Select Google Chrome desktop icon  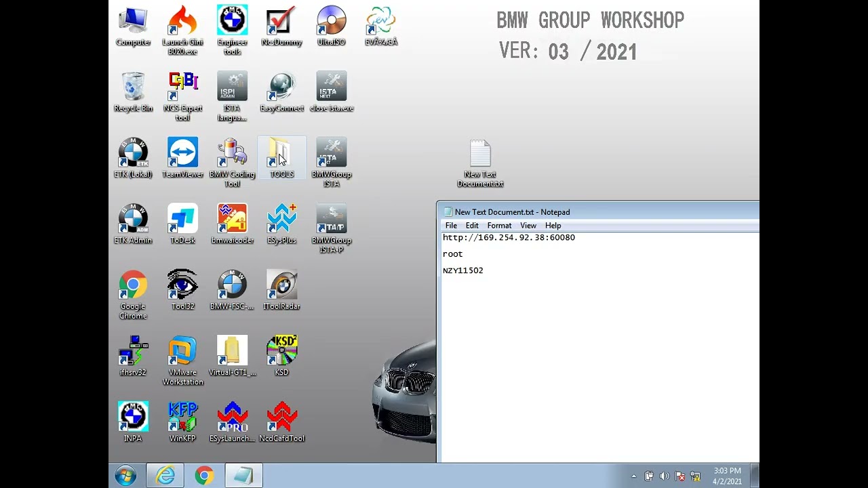click(x=133, y=295)
